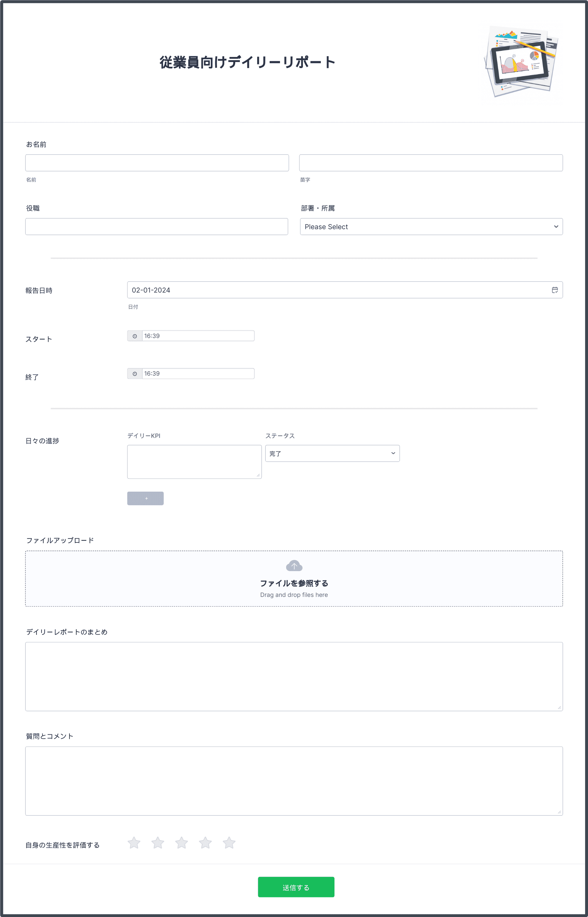588x917 pixels.
Task: Focus the デイリーレポートのまとめ text area
Action: 294,676
